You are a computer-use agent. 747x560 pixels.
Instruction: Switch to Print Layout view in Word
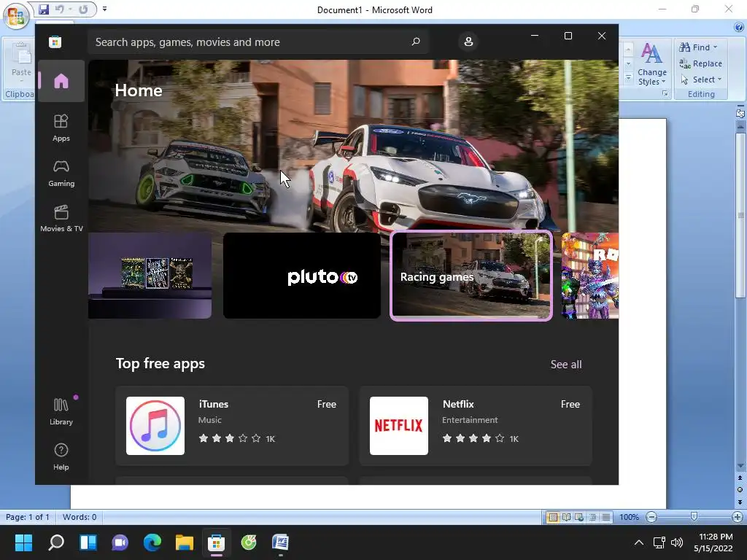pyautogui.click(x=553, y=517)
